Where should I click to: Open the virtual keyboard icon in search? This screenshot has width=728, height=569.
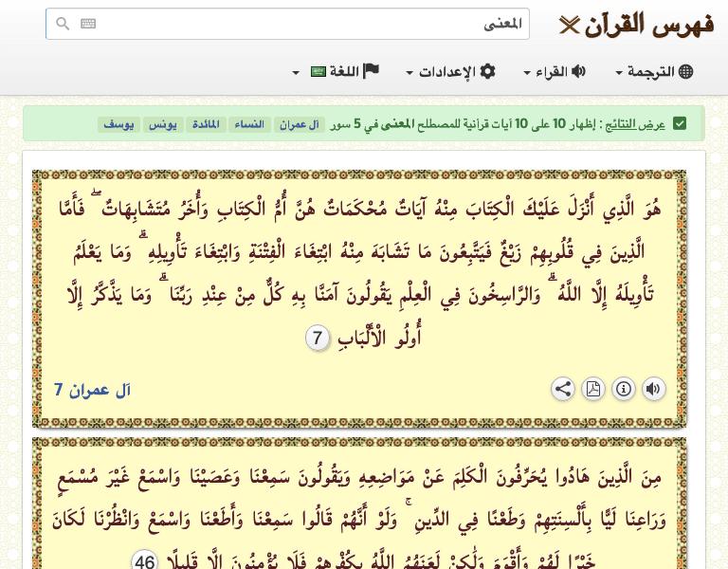coord(88,25)
